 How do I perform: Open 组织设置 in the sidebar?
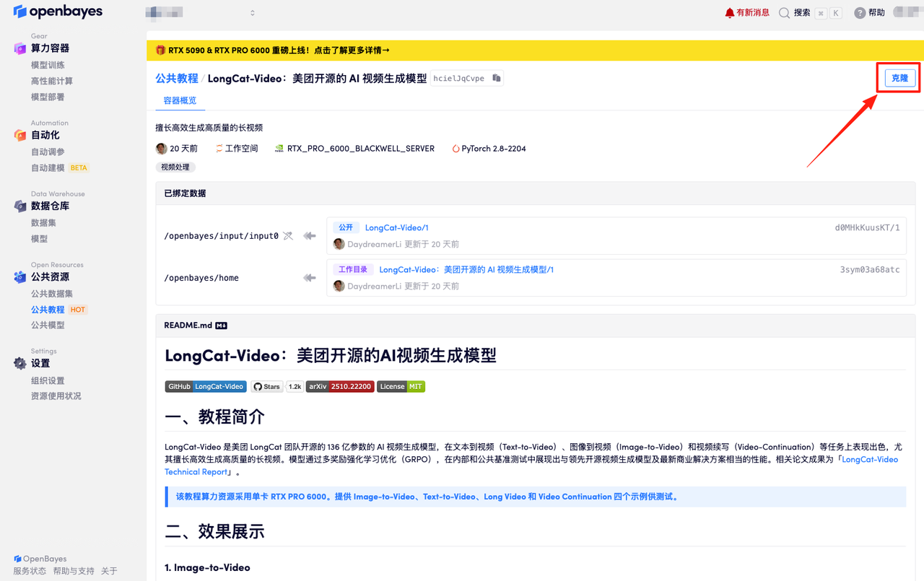point(48,380)
